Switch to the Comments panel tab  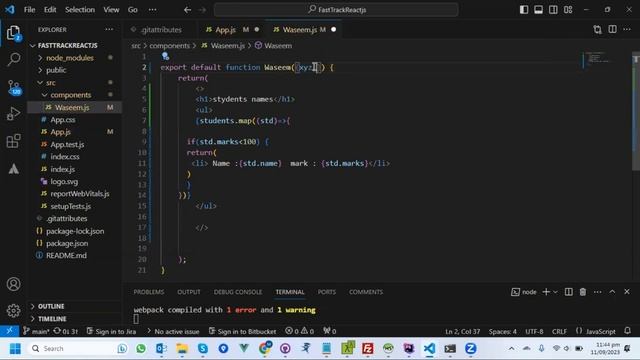pos(366,292)
